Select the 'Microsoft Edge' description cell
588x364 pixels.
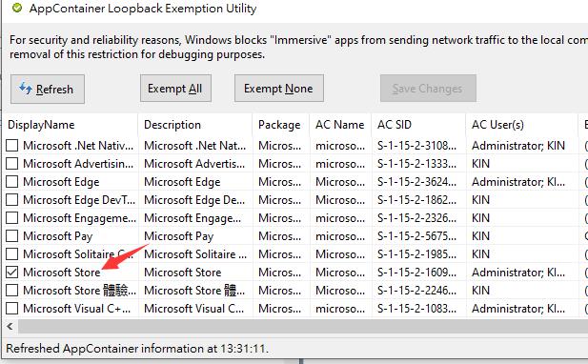182,182
